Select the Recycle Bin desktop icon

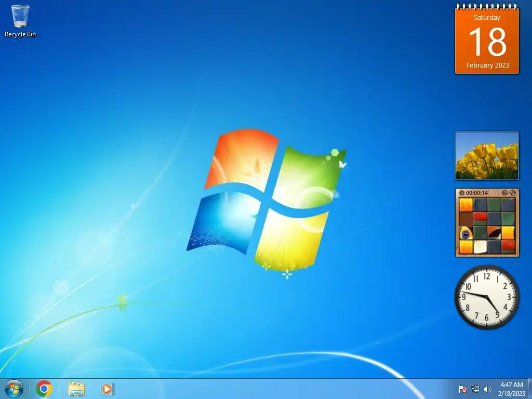point(20,21)
